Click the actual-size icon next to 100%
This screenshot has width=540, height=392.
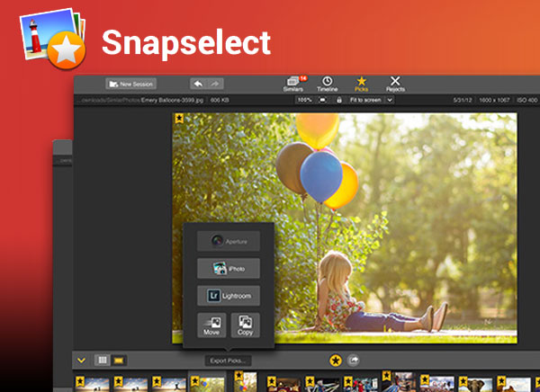pos(323,100)
